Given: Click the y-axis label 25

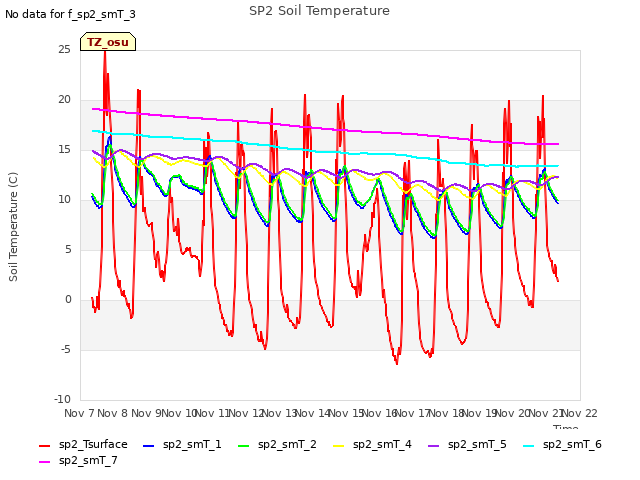Looking at the screenshot, I should (64, 49).
